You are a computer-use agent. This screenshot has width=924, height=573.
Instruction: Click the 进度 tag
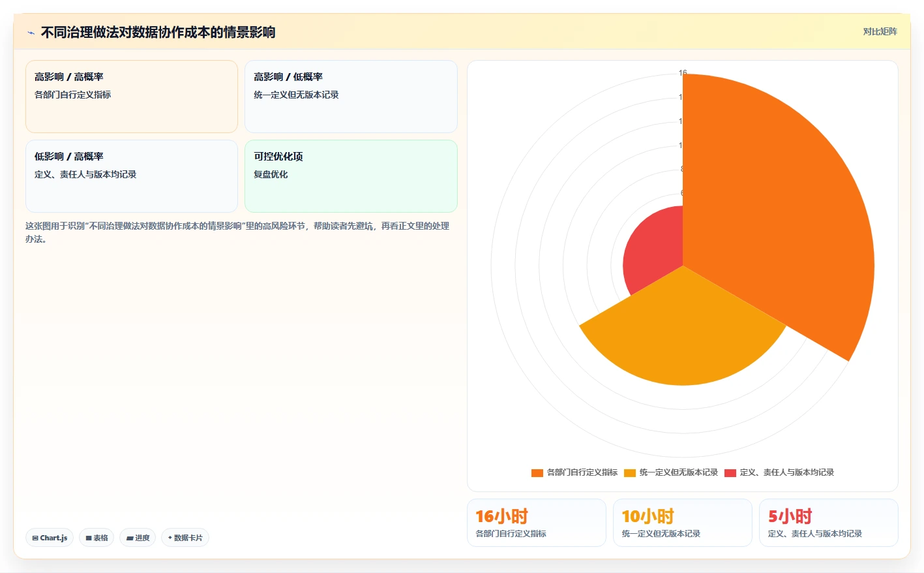point(138,538)
